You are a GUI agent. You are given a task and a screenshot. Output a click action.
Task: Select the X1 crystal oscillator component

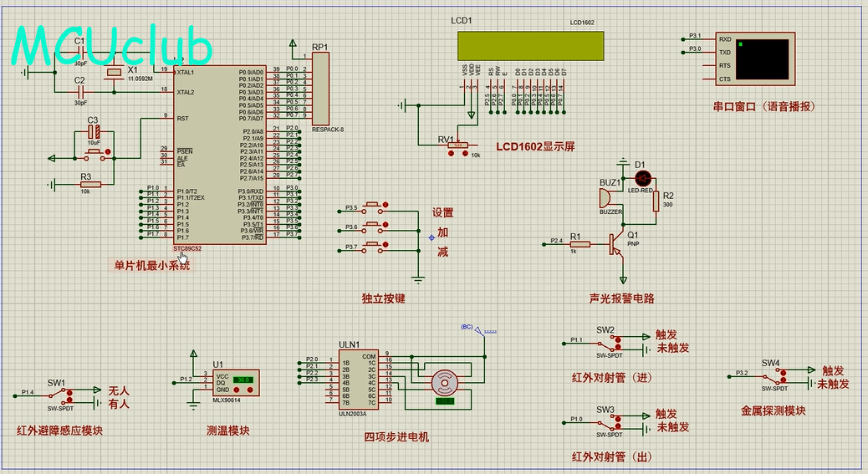[115, 76]
